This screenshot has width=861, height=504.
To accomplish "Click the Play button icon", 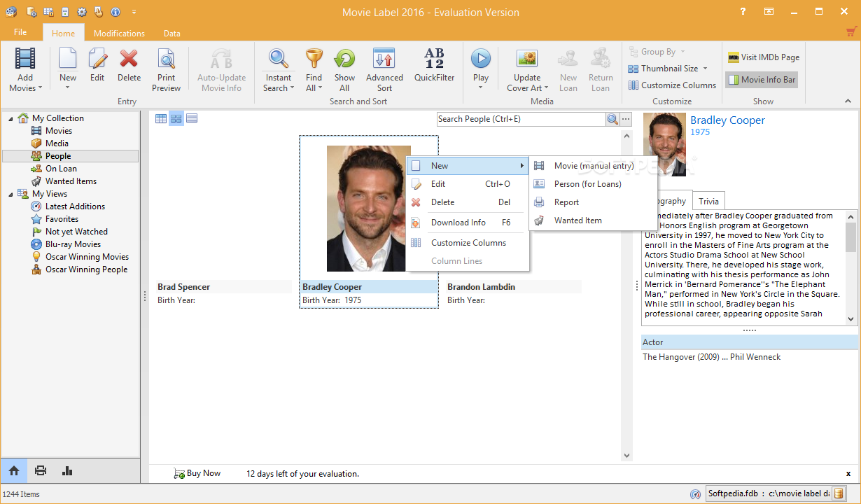I will point(481,59).
